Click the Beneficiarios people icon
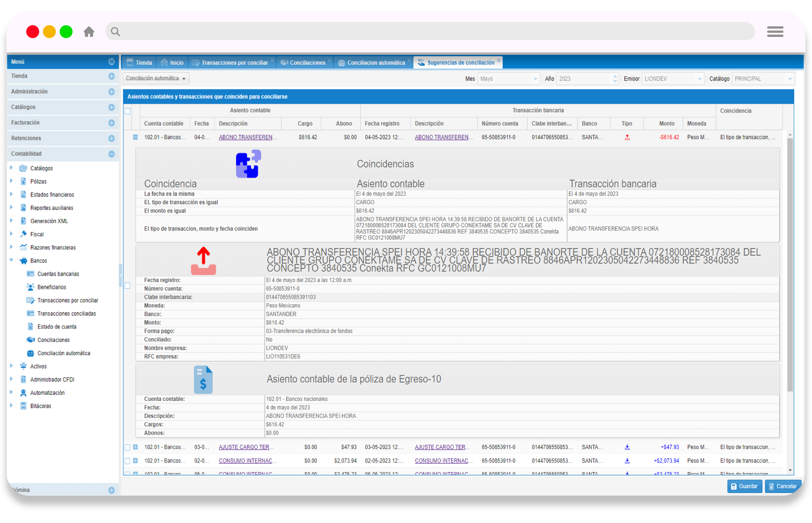 pos(30,287)
